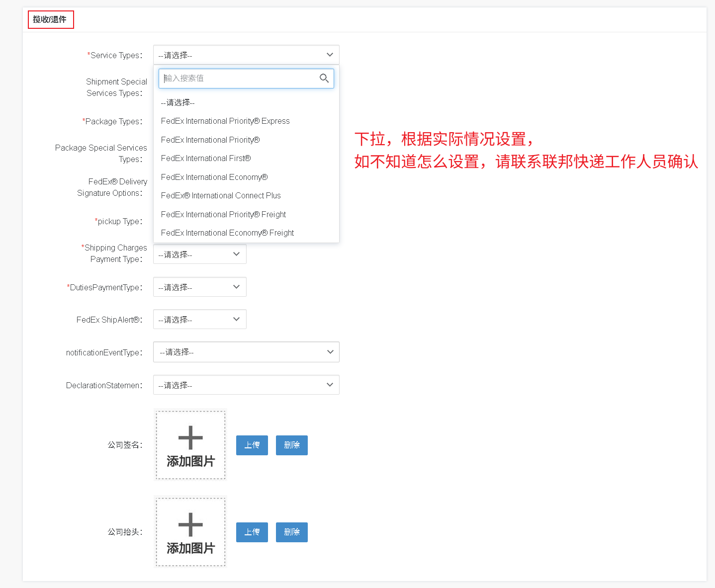This screenshot has width=715, height=588.
Task: Click the notificationEventType label
Action: coord(104,352)
